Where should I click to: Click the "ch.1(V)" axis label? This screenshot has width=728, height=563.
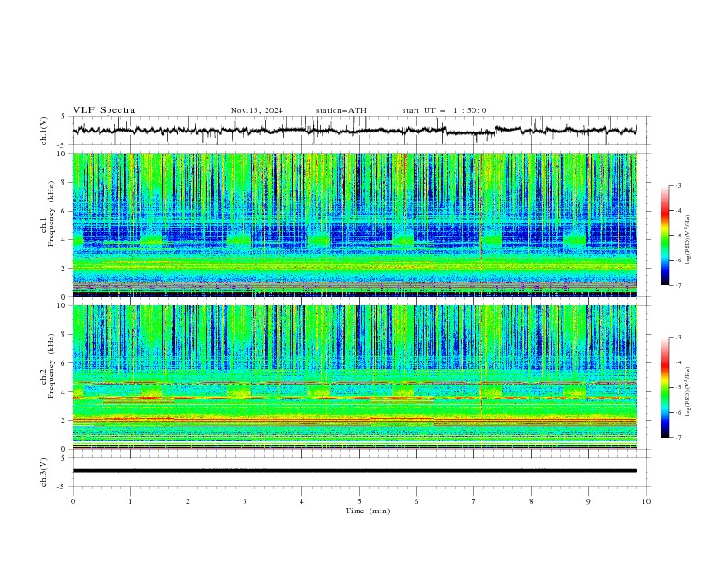[44, 131]
